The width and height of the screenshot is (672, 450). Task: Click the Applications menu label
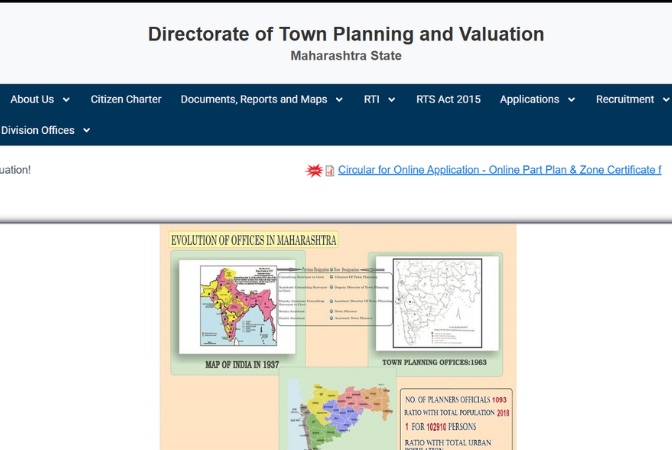(x=529, y=100)
